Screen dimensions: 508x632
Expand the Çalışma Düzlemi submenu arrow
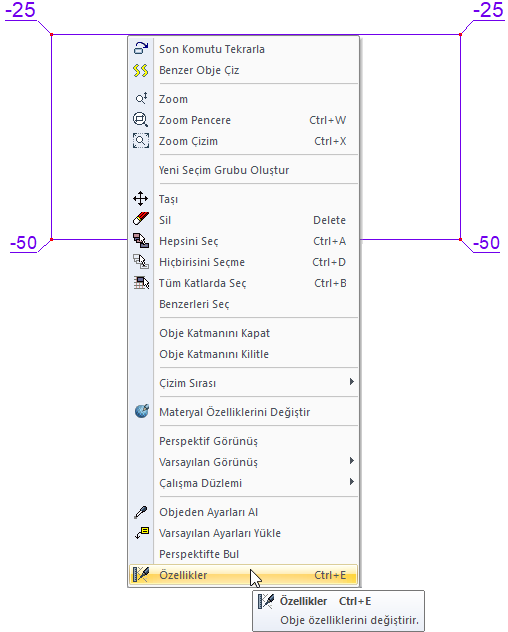click(352, 482)
